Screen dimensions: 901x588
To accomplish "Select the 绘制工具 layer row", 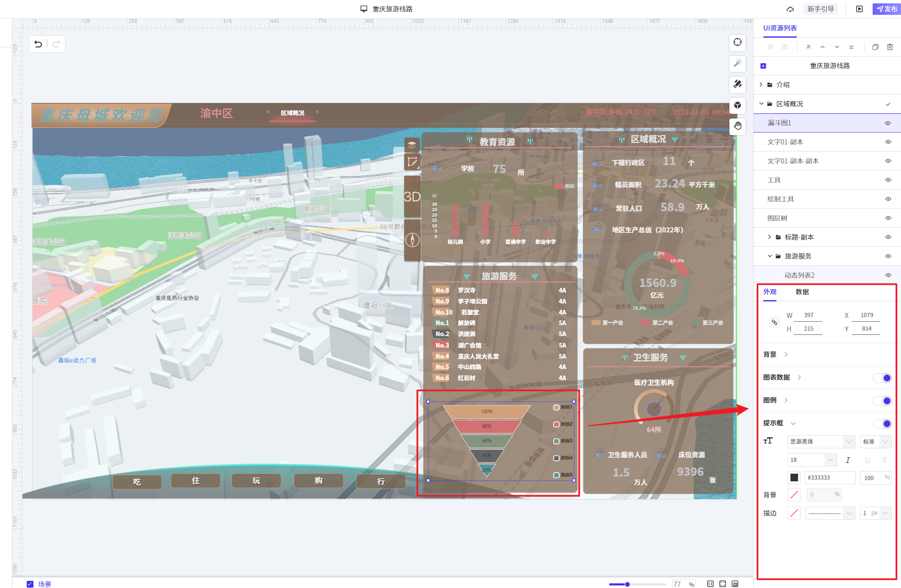I will pyautogui.click(x=827, y=199).
